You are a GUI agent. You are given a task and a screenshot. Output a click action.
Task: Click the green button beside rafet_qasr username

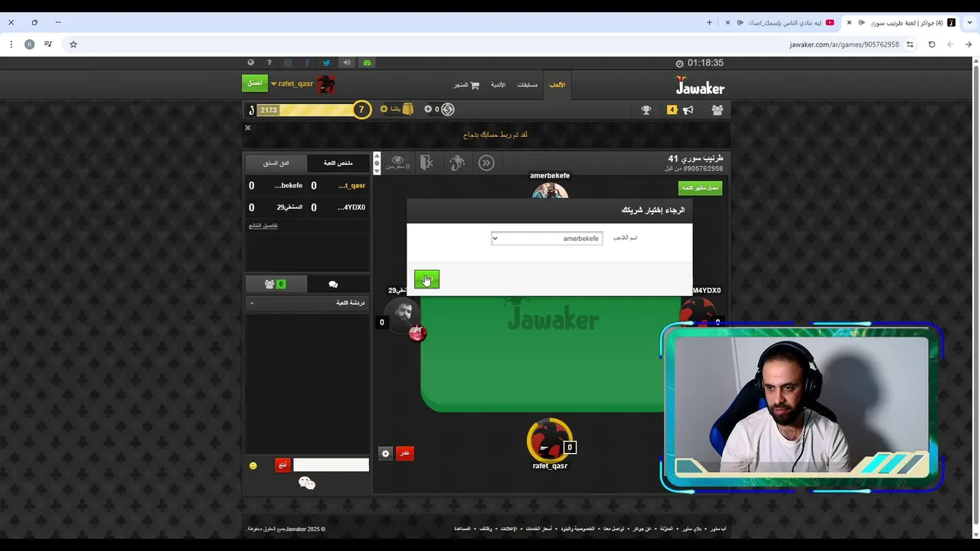255,83
